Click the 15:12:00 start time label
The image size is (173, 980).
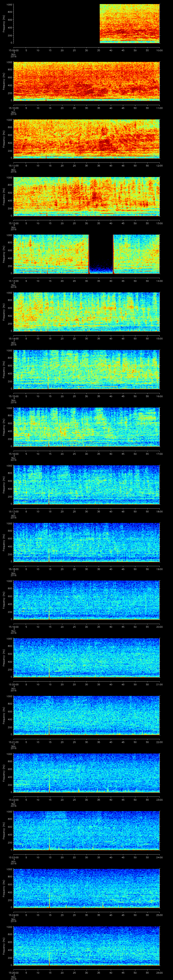[x=13, y=223]
